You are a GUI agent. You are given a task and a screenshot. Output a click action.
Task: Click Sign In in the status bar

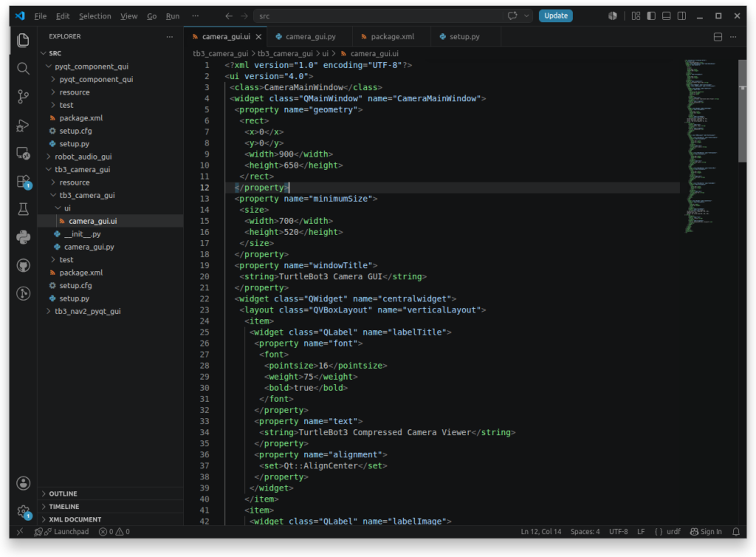coord(706,531)
